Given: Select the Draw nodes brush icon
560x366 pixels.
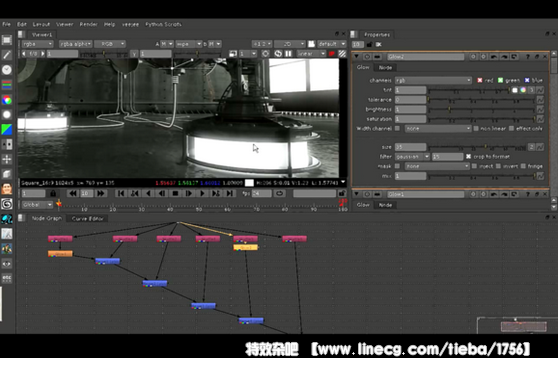Looking at the screenshot, I should click(x=7, y=55).
